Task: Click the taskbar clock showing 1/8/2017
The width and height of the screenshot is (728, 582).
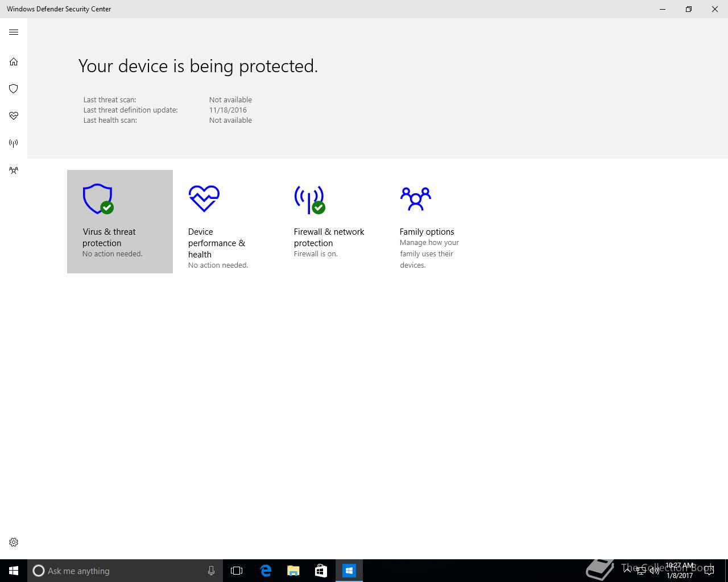Action: tap(680, 571)
